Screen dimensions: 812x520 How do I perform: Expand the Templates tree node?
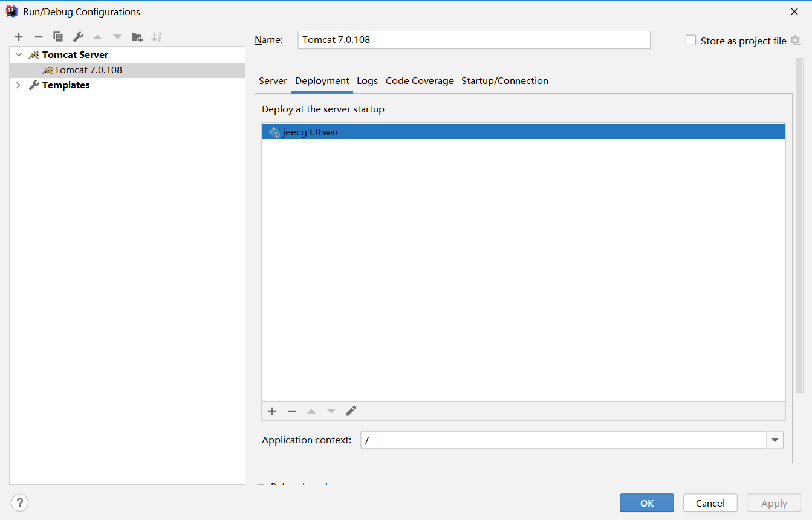(19, 85)
